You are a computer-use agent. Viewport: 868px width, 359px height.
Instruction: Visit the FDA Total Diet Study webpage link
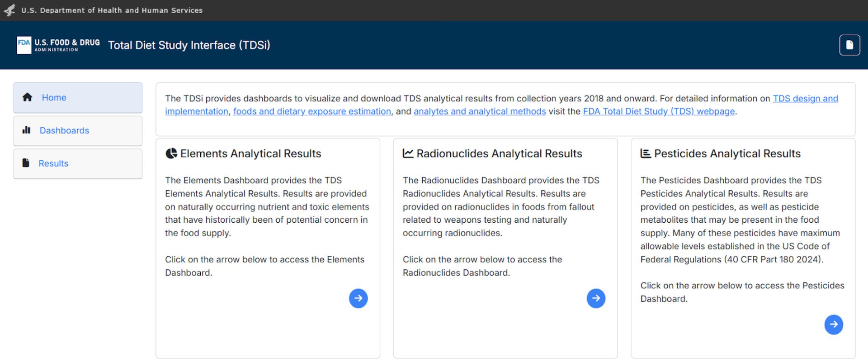click(x=659, y=111)
